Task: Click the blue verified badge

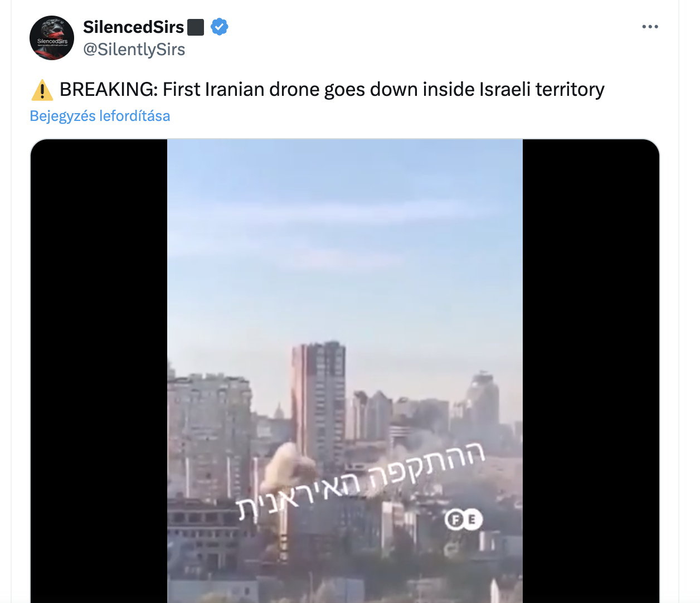Action: click(219, 27)
